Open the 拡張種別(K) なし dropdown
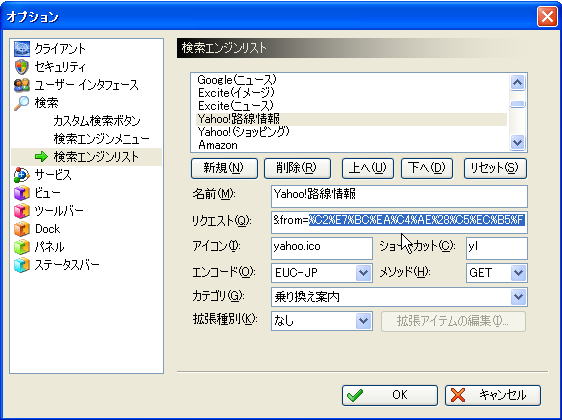Image resolution: width=562 pixels, height=420 pixels. coord(363,321)
